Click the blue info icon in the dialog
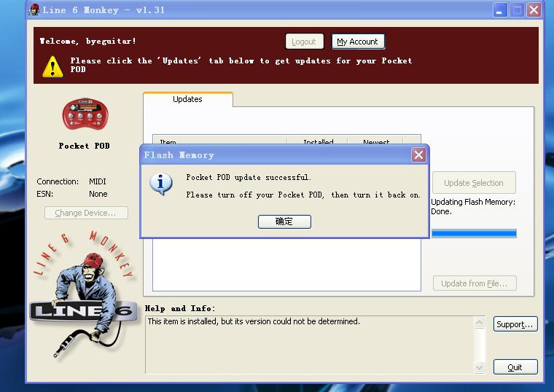The height and width of the screenshot is (392, 554). pos(161,184)
